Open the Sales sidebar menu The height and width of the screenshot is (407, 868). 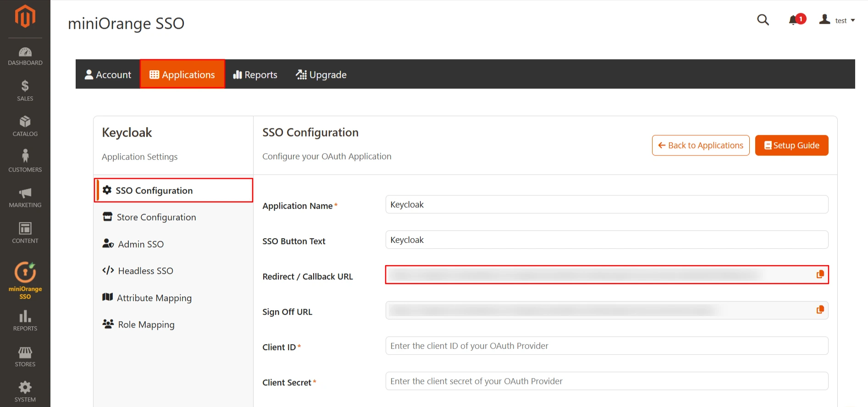pos(25,91)
